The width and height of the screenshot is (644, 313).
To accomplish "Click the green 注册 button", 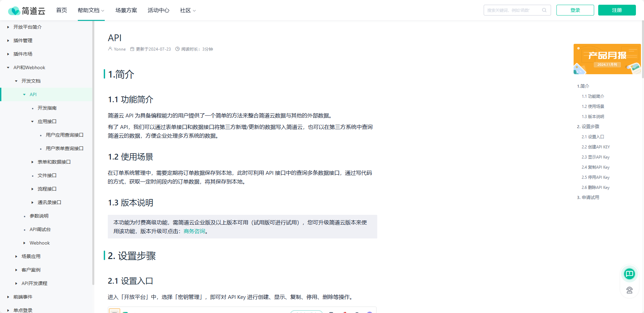I will [x=617, y=10].
